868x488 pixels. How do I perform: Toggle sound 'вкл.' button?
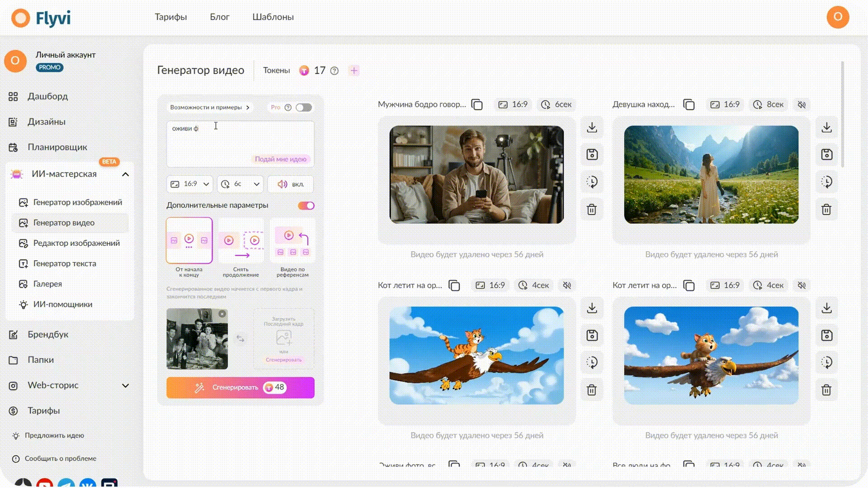291,184
